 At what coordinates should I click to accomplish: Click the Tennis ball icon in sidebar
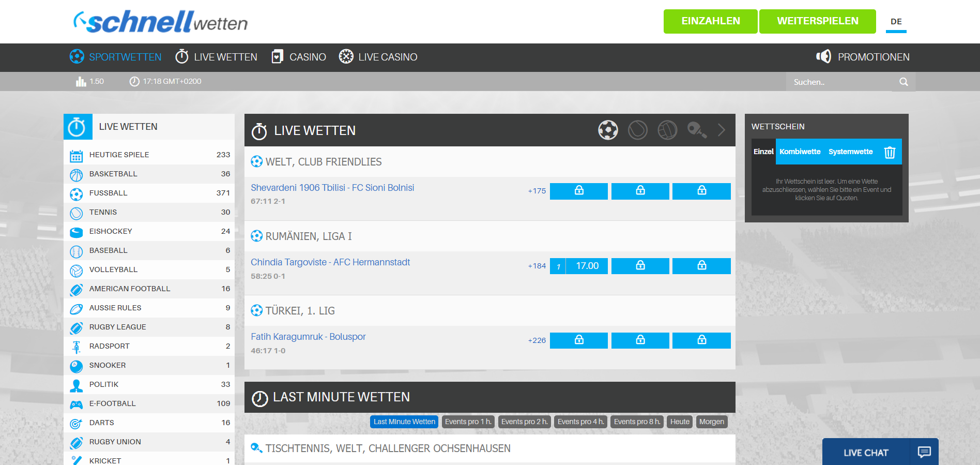[76, 213]
